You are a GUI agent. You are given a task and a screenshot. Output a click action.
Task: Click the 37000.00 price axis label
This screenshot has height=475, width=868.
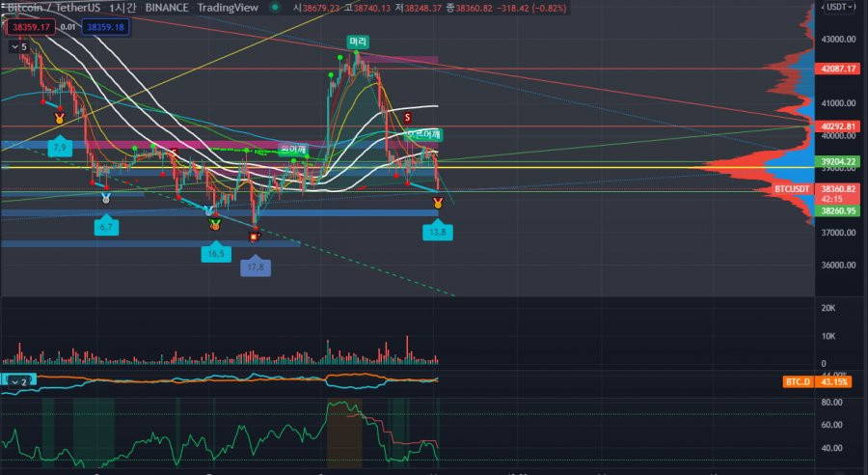(x=838, y=233)
